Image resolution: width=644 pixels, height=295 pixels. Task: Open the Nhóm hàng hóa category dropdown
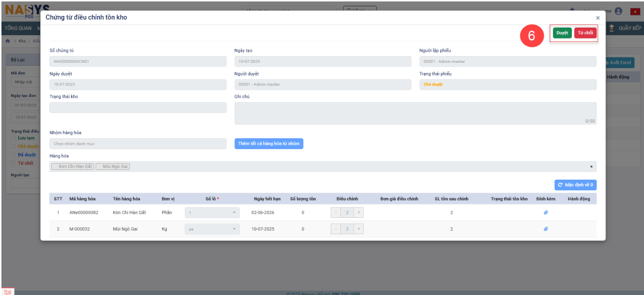tap(138, 143)
